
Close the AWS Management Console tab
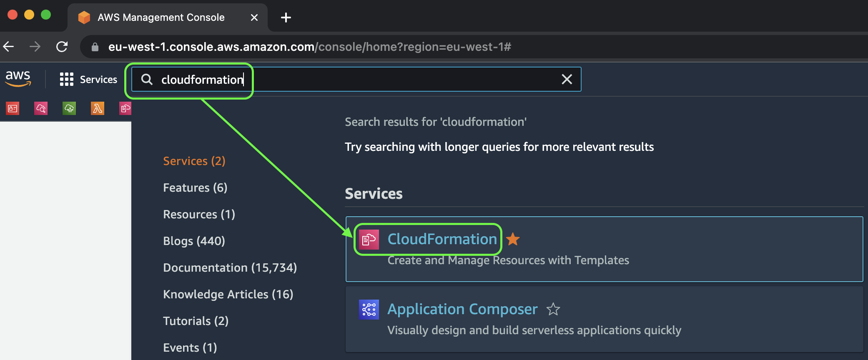tap(254, 17)
